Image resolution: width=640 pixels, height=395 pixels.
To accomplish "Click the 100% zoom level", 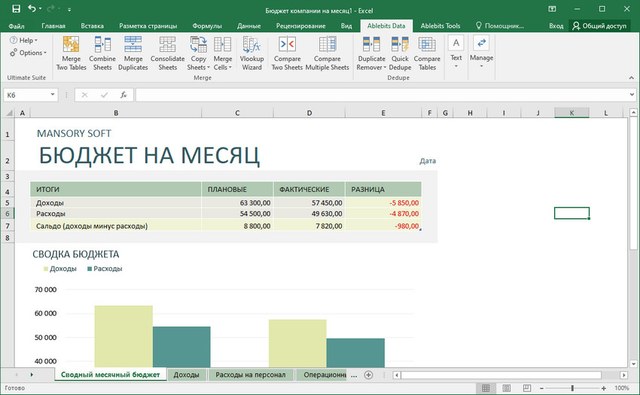I will (622, 388).
